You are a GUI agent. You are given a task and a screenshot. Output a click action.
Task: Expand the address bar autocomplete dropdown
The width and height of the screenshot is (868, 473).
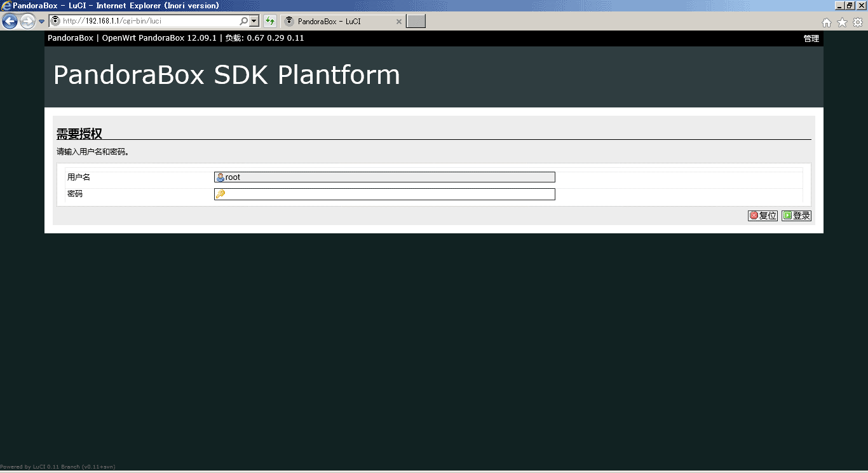coord(254,21)
